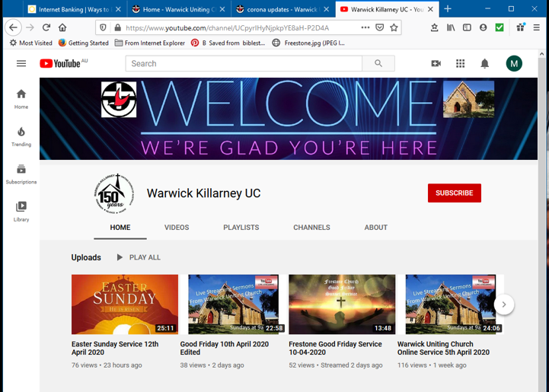Screen dimensions: 549x392
Task: Open Firefox Library toolbar icon
Action: [x=451, y=27]
